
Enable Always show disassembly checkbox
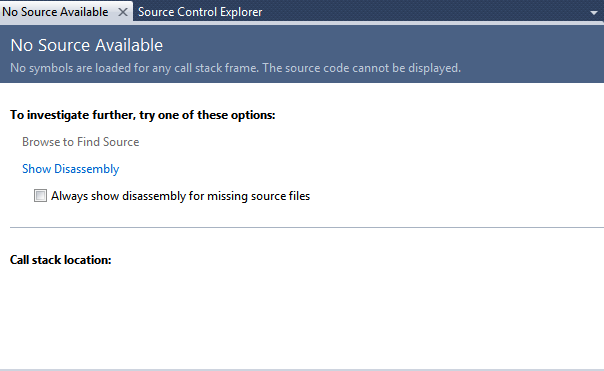pyautogui.click(x=40, y=196)
